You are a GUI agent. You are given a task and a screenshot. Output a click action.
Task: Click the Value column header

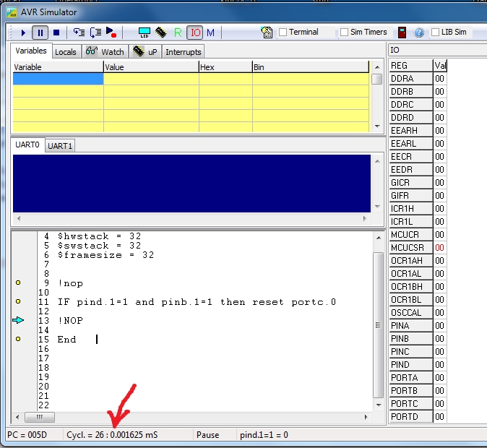(x=151, y=67)
